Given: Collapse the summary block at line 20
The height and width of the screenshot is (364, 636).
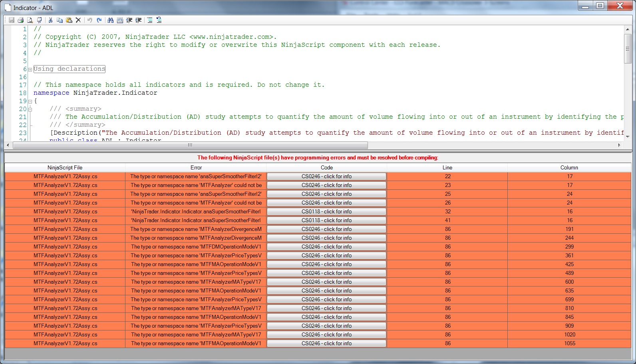Looking at the screenshot, I should click(x=30, y=109).
